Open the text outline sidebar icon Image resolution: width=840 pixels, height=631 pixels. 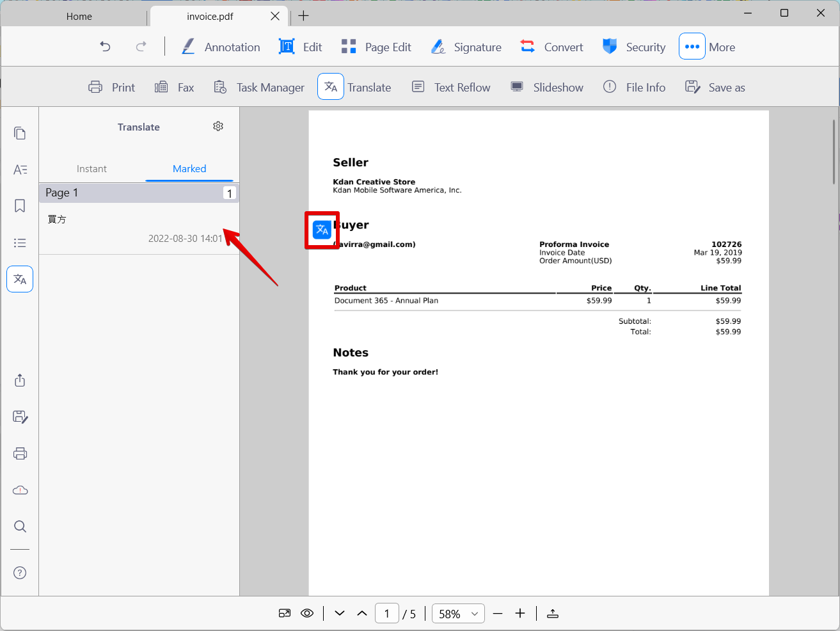[20, 170]
